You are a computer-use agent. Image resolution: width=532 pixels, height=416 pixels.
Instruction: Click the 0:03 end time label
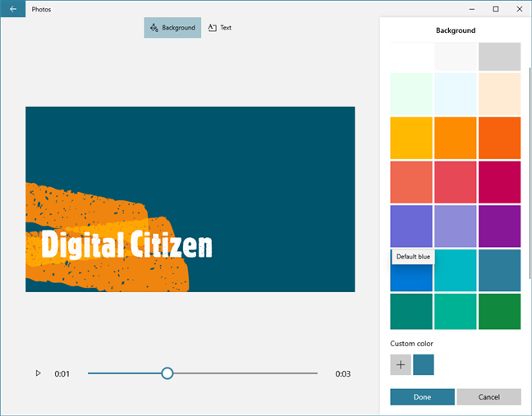(342, 373)
